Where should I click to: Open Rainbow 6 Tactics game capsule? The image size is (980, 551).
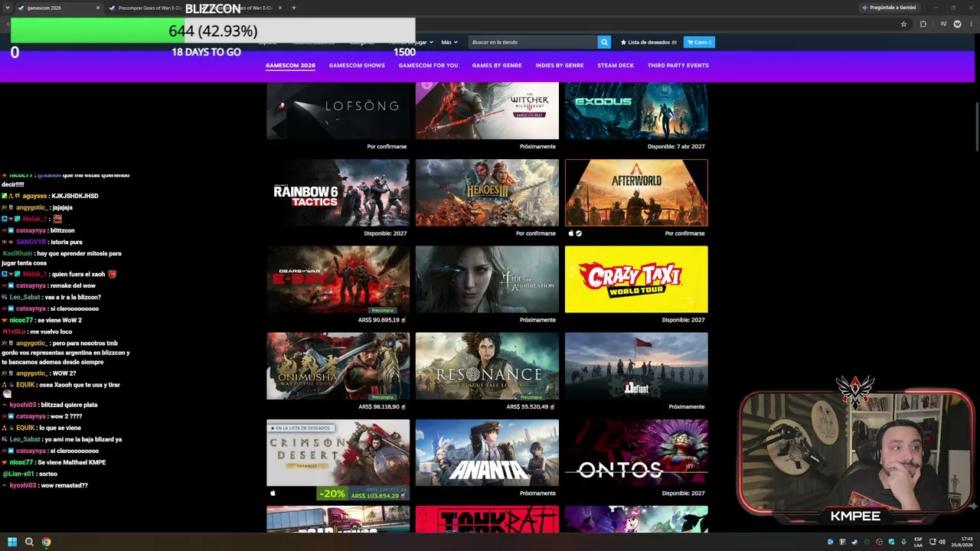pyautogui.click(x=338, y=193)
